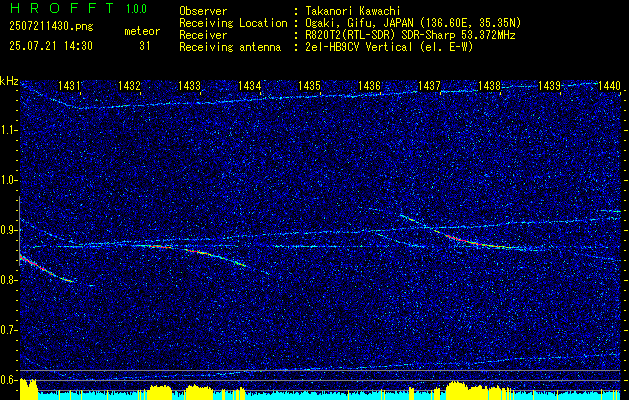Viewport: 629px width, 400px height.
Task: Click the 1.0 kHz frequency label
Action: 8,181
